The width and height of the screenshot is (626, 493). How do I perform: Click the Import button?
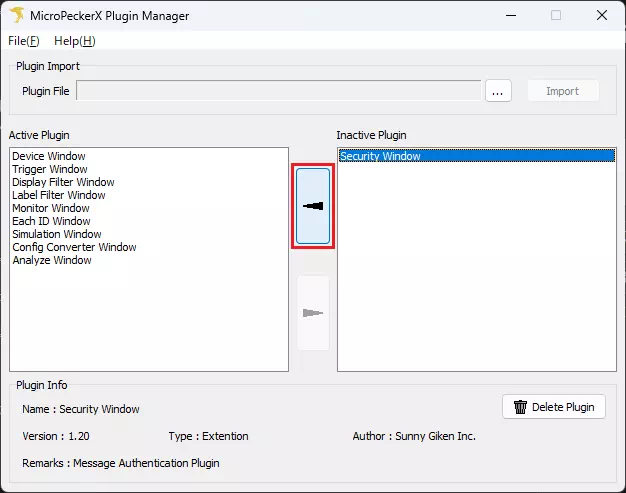pyautogui.click(x=563, y=91)
